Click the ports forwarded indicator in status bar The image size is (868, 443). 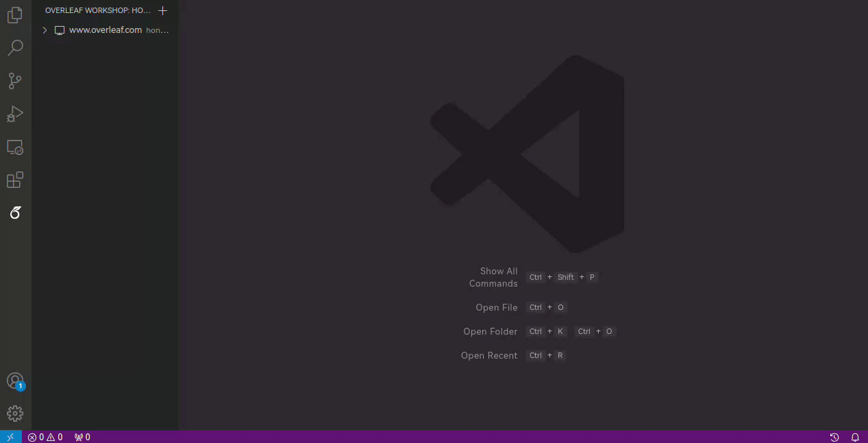tap(82, 437)
